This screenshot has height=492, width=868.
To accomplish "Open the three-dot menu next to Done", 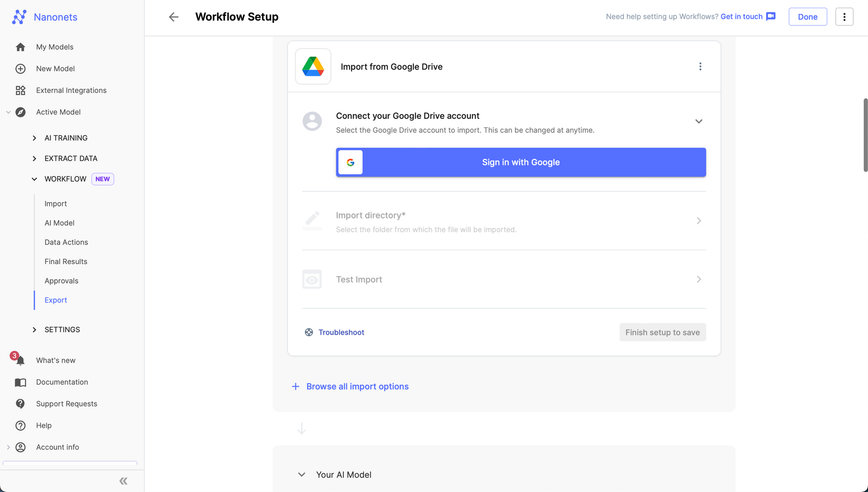I will point(844,17).
